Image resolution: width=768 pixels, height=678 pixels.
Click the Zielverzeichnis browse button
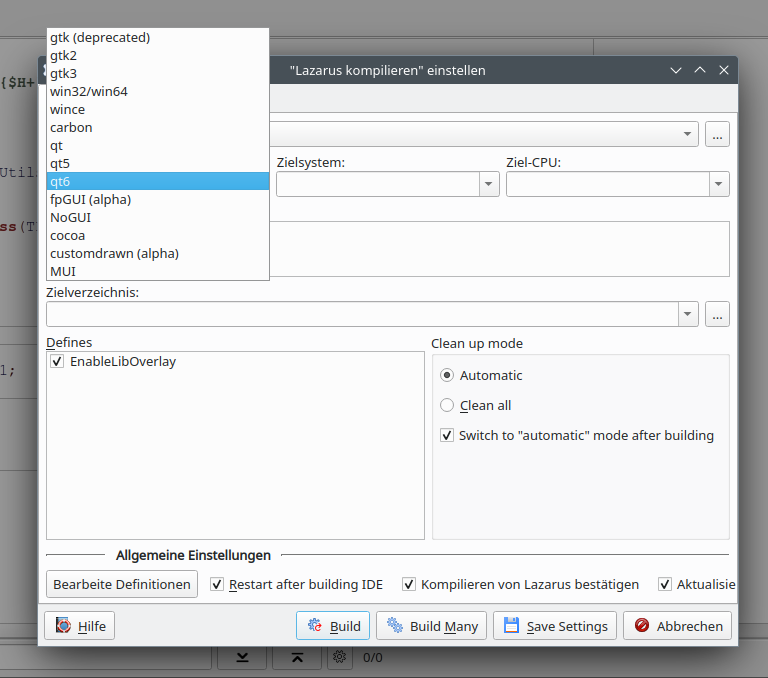717,314
